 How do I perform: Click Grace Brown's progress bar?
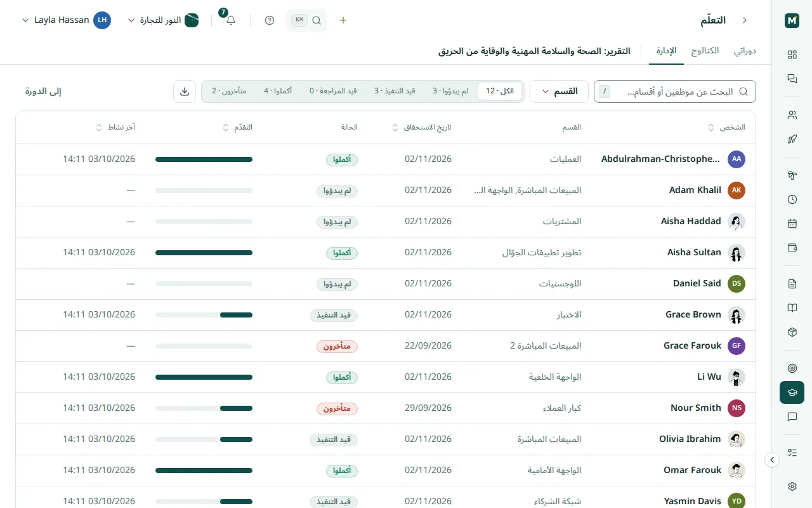(x=204, y=315)
